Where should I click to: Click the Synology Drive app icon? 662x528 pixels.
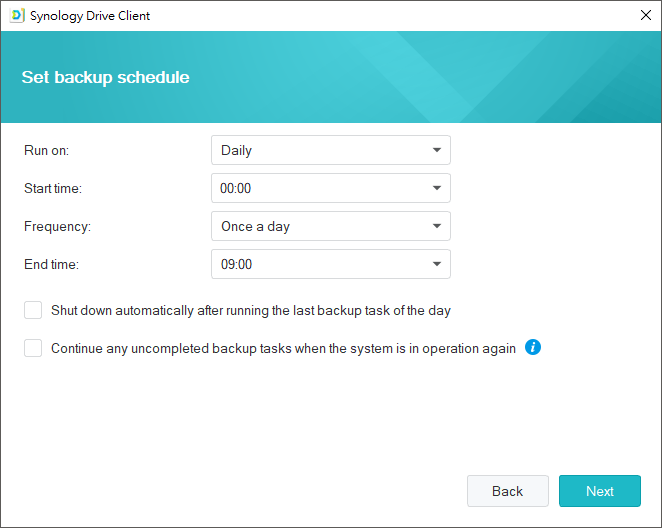[17, 16]
